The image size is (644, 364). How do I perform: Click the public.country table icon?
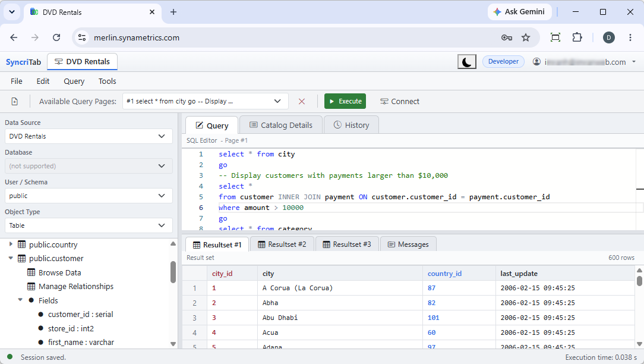22,244
